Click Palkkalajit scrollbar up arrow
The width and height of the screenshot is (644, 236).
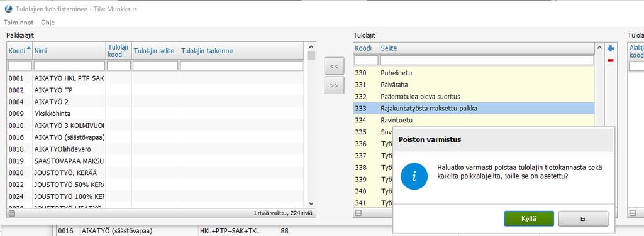[311, 46]
